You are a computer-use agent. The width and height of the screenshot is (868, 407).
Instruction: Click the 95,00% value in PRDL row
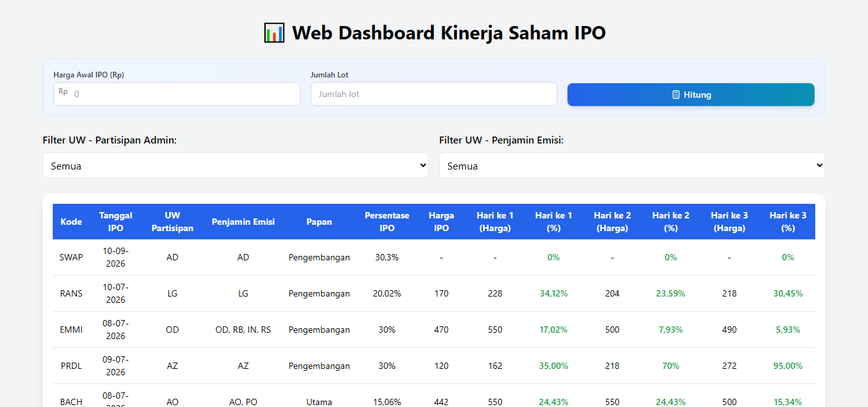pos(788,366)
